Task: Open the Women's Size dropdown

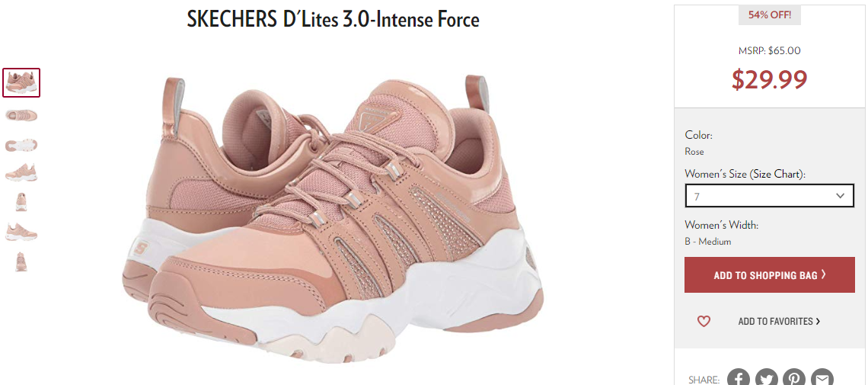Action: point(770,195)
